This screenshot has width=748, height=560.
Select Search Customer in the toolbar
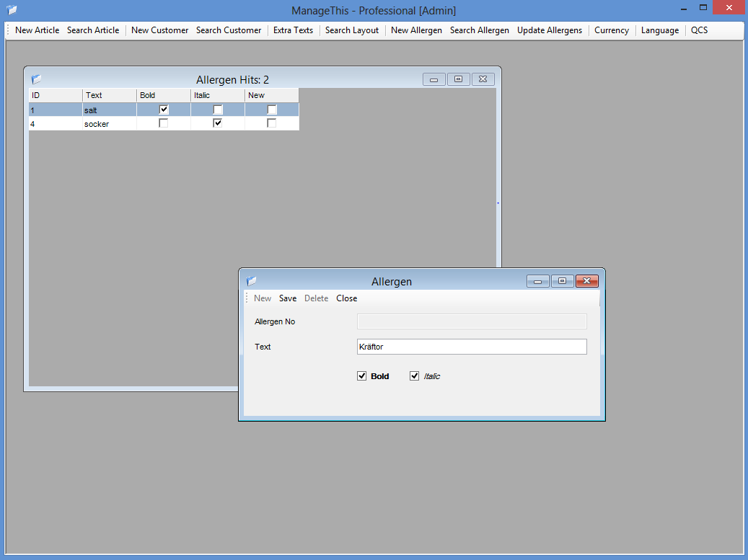point(229,30)
